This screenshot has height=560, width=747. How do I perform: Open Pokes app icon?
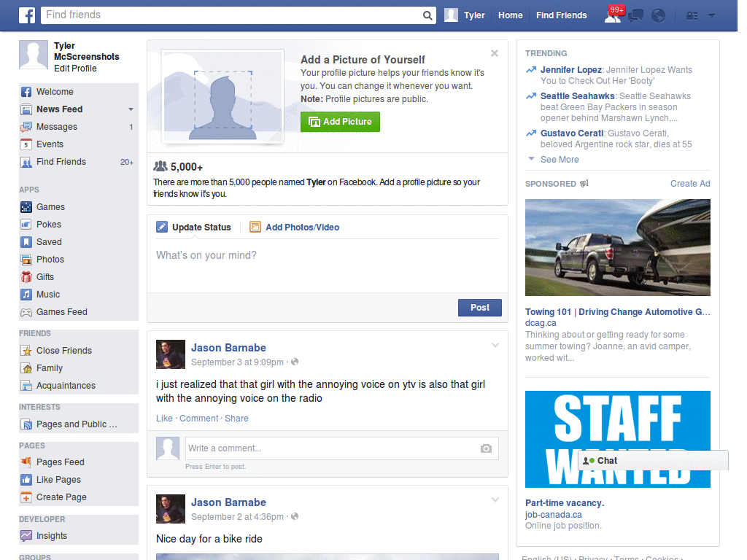tap(26, 225)
